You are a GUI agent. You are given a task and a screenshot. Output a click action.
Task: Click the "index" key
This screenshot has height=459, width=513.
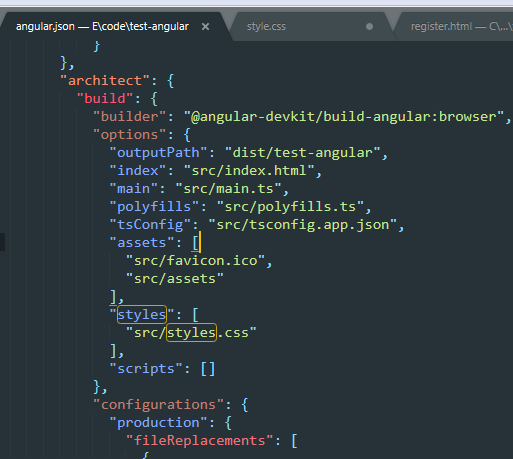pyautogui.click(x=138, y=171)
